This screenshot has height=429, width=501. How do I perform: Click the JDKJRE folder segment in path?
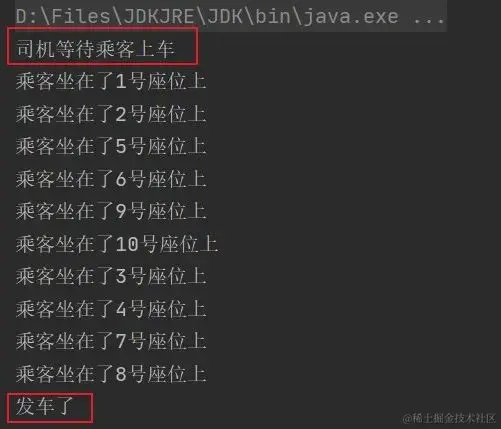point(163,16)
